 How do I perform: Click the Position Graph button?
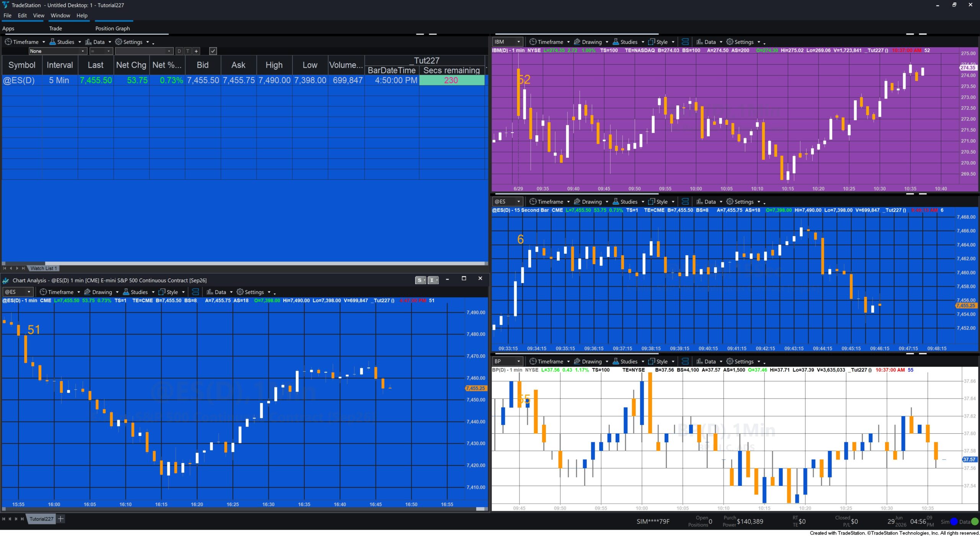coord(113,28)
